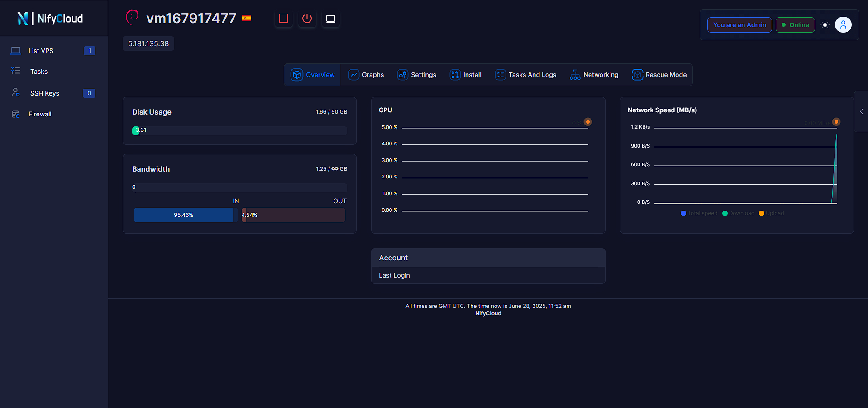Click the Disk Usage heading

[152, 112]
